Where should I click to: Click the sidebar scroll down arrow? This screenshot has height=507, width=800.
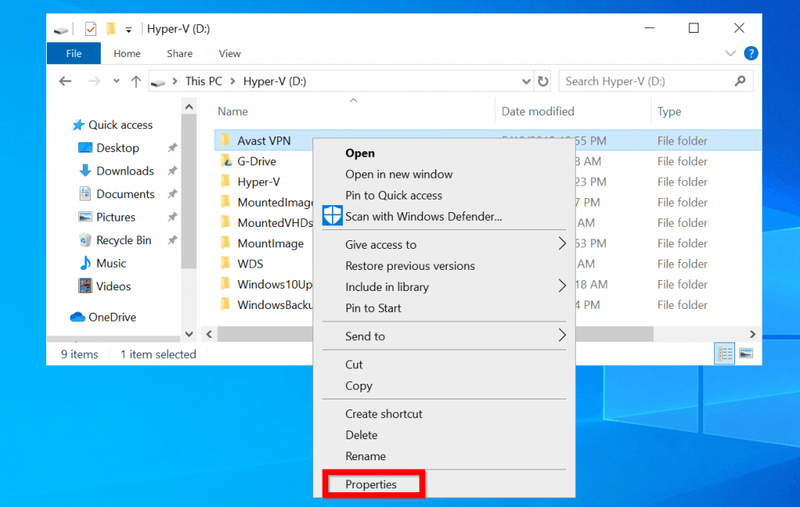189,334
